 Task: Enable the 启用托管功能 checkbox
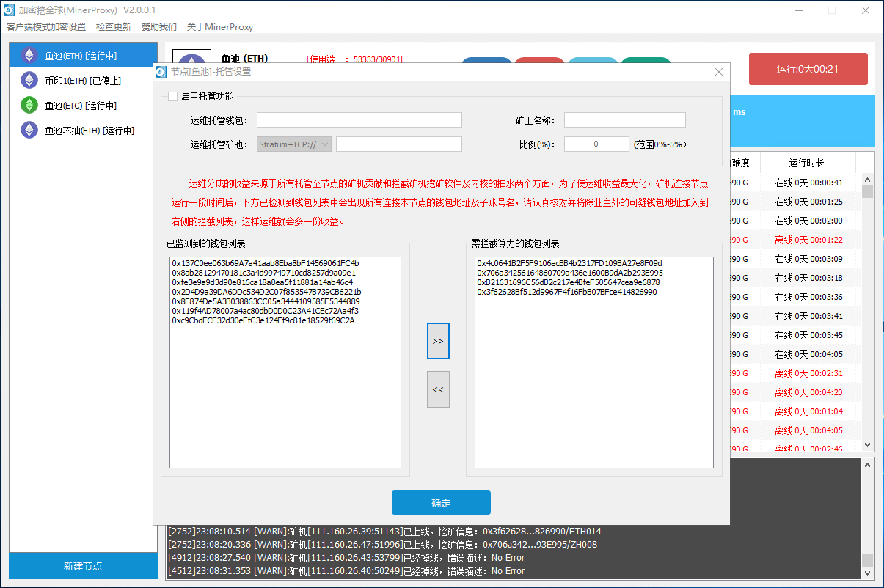(x=173, y=96)
